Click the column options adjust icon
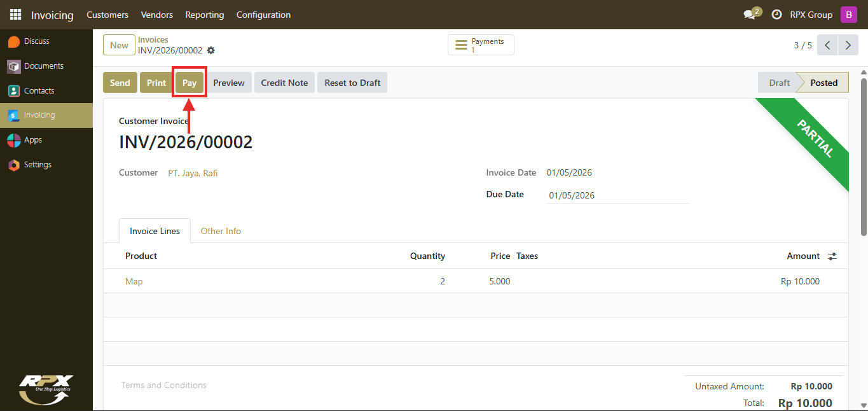 point(832,256)
